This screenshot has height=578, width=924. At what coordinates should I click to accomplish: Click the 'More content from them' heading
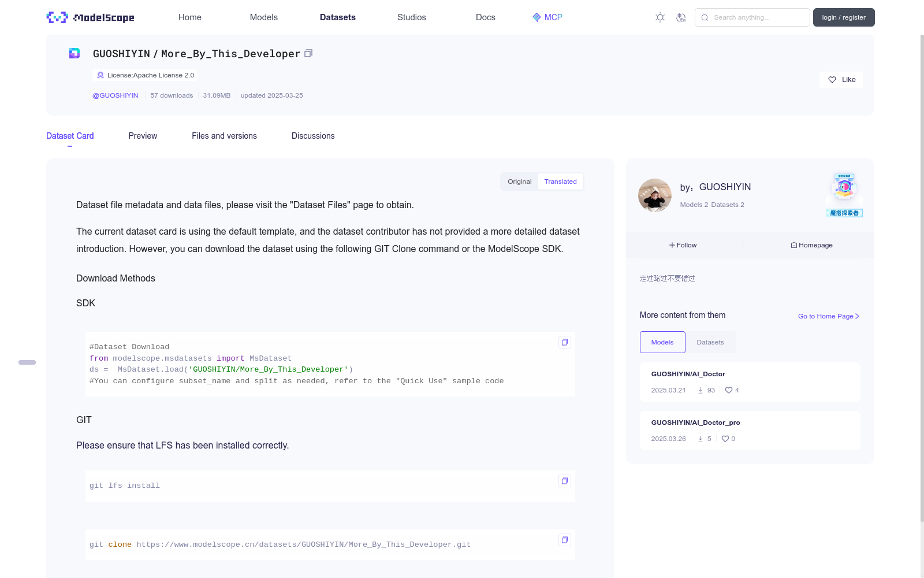point(683,315)
